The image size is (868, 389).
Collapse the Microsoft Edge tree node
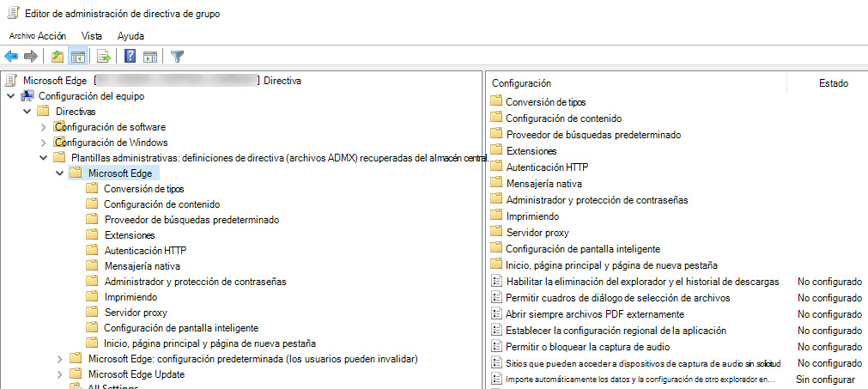coord(60,173)
